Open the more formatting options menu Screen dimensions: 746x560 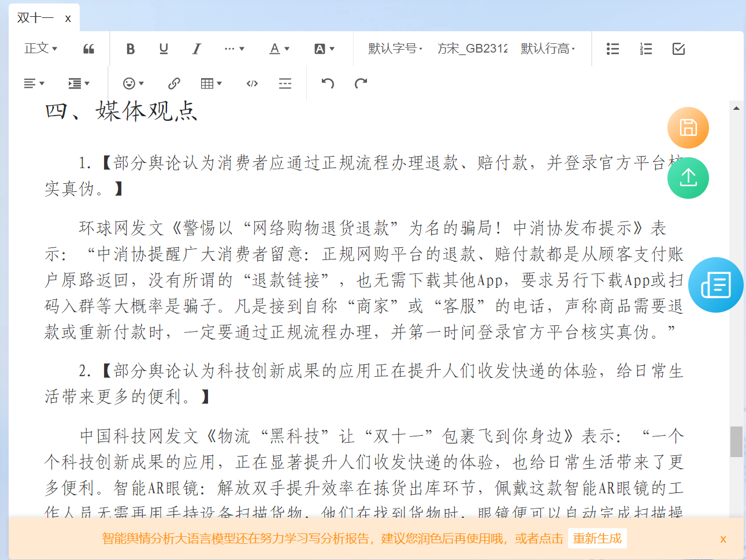coord(234,49)
